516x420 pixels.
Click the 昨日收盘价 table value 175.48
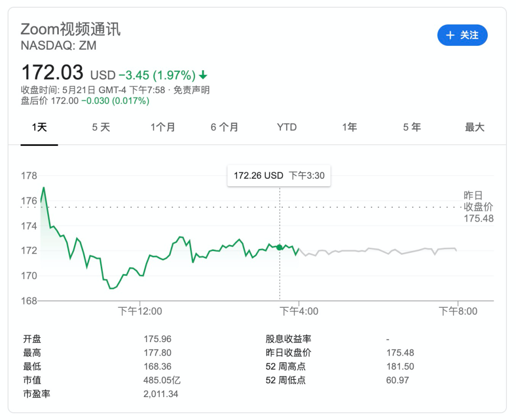[x=400, y=353]
